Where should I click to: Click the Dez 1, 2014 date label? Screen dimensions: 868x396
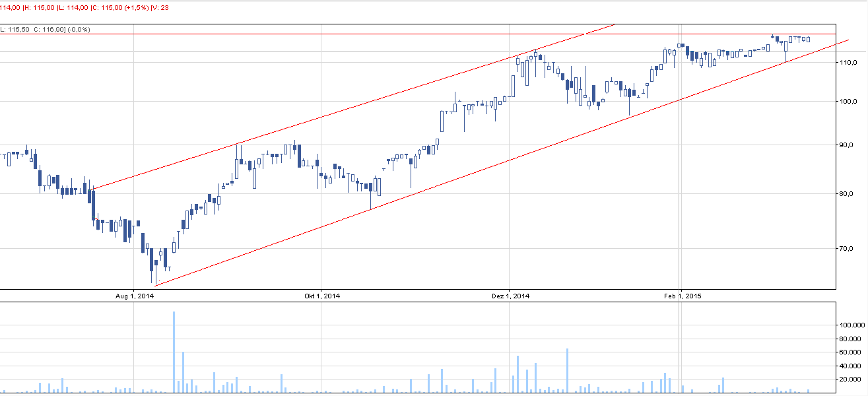(x=510, y=296)
